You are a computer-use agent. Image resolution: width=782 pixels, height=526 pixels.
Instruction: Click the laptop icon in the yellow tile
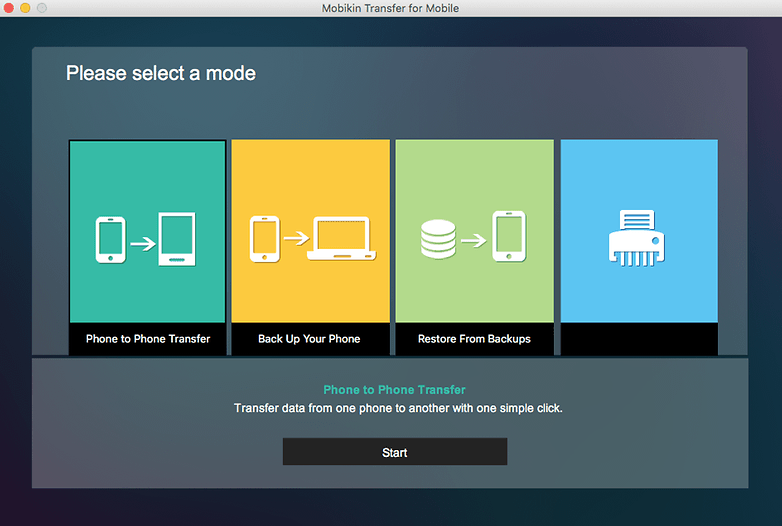click(x=341, y=239)
